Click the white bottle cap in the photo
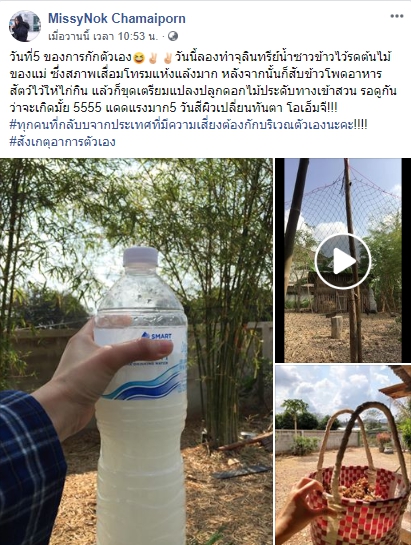411x545 pixels. point(140,257)
